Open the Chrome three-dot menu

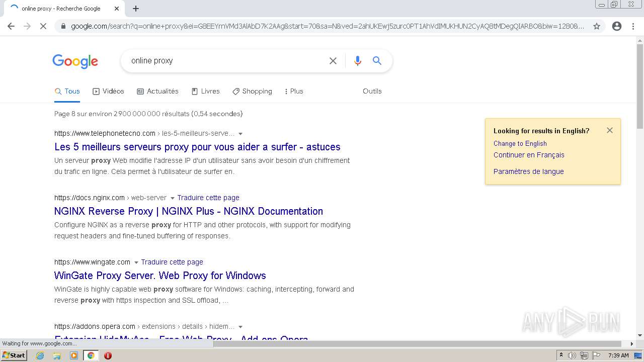(633, 26)
